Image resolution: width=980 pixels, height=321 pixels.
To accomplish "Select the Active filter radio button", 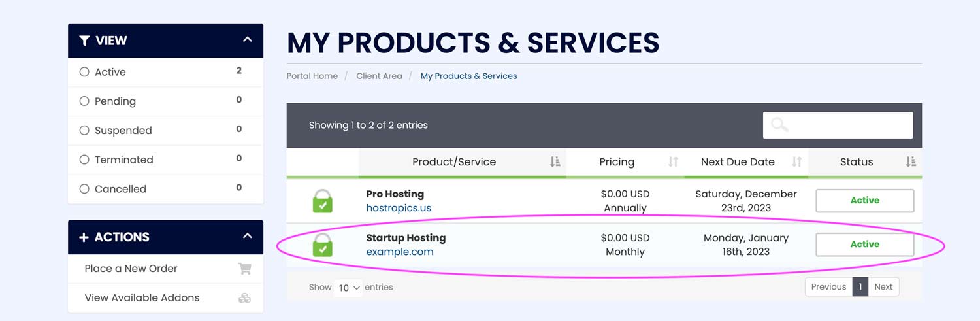I will 84,72.
